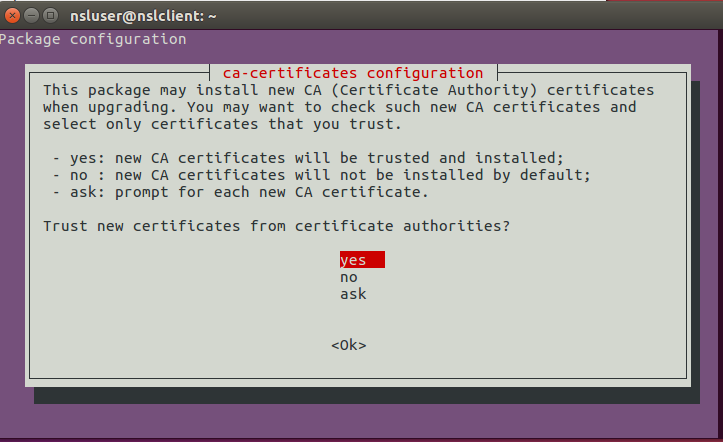The image size is (723, 442).
Task: Click the 'nsluser@nslclient: ~' window title
Action: 143,16
